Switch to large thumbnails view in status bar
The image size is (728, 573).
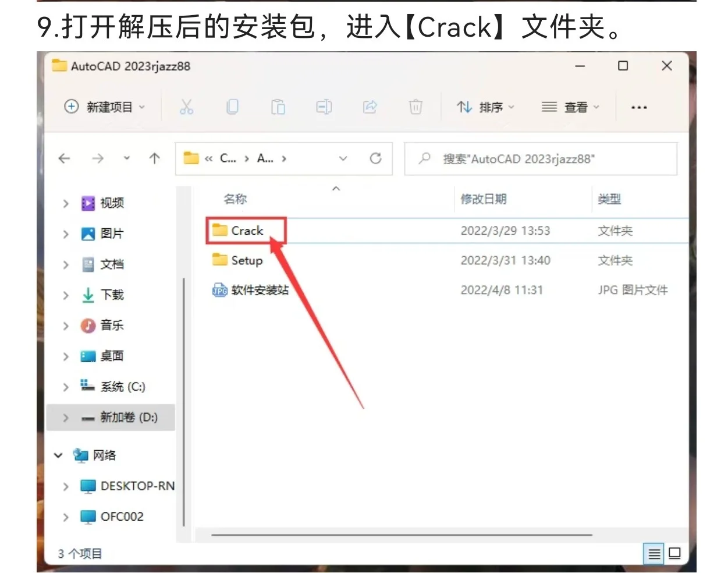[x=674, y=553]
